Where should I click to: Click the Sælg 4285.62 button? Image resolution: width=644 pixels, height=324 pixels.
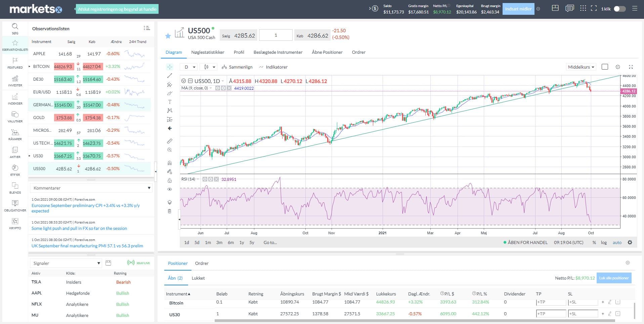click(x=239, y=36)
